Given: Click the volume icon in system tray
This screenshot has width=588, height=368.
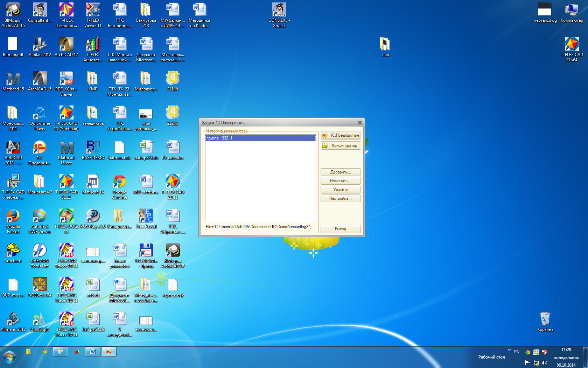Looking at the screenshot, I should (x=544, y=363).
